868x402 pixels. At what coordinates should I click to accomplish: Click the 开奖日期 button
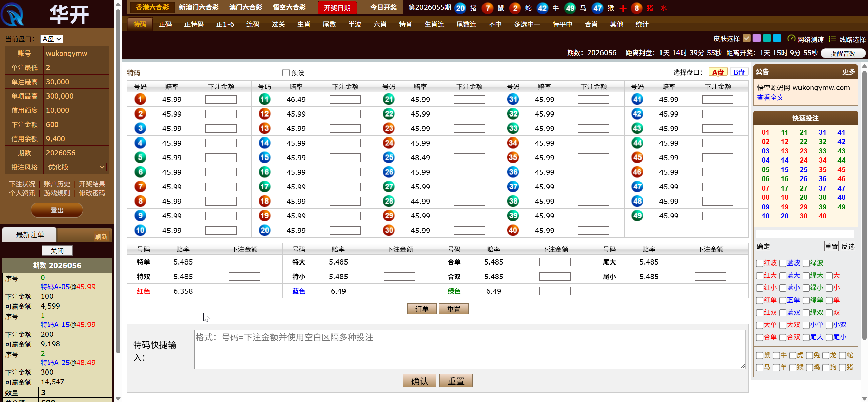337,8
